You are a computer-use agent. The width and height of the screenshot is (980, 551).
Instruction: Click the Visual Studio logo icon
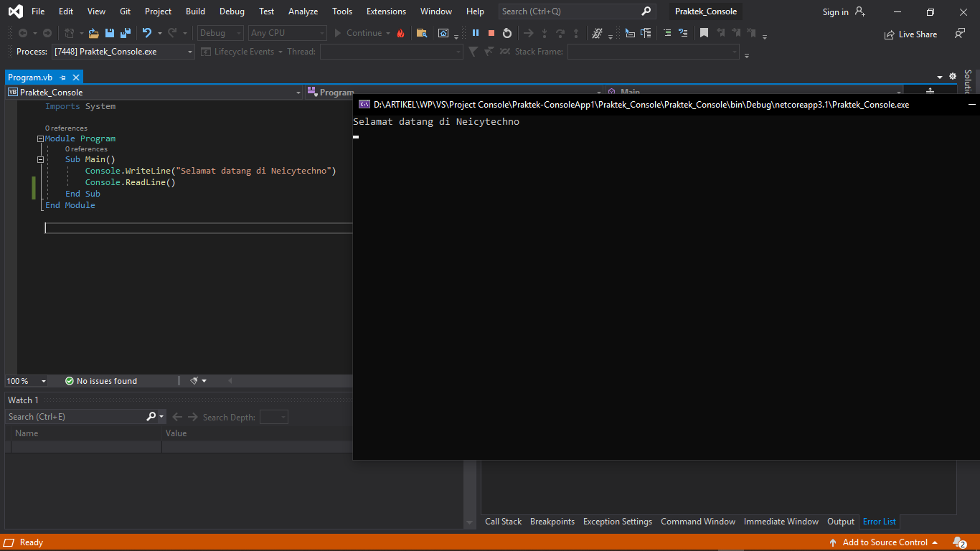(14, 11)
